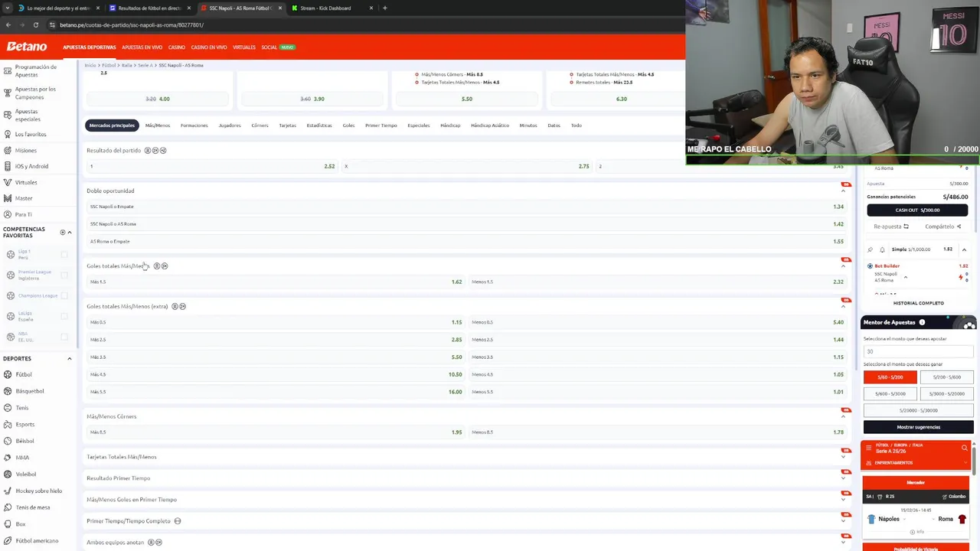The width and height of the screenshot is (980, 551).
Task: Click the Fútbol soccer ball icon
Action: (x=8, y=374)
